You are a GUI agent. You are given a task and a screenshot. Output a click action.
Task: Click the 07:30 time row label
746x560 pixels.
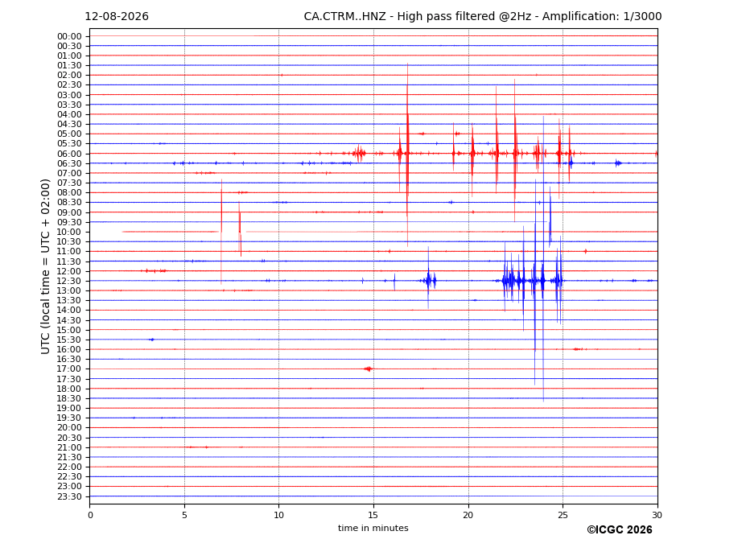click(x=69, y=183)
